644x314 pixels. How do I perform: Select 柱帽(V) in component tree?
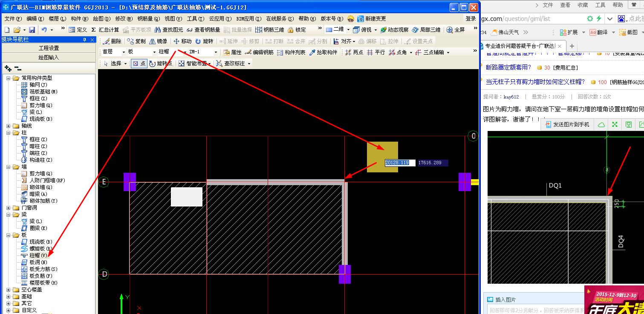coord(38,256)
